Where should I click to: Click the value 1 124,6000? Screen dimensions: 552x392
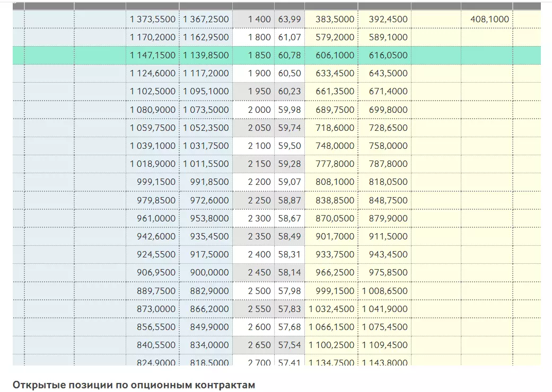pos(152,74)
